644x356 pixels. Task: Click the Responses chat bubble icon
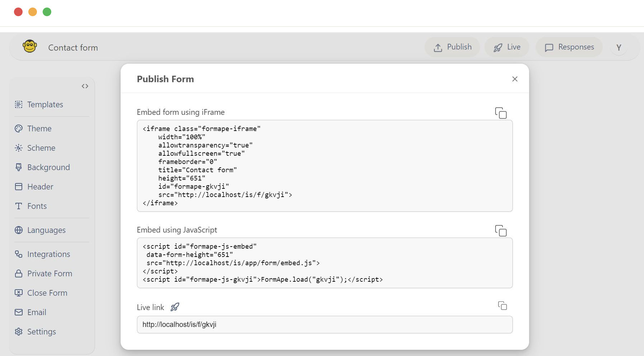[x=549, y=48]
